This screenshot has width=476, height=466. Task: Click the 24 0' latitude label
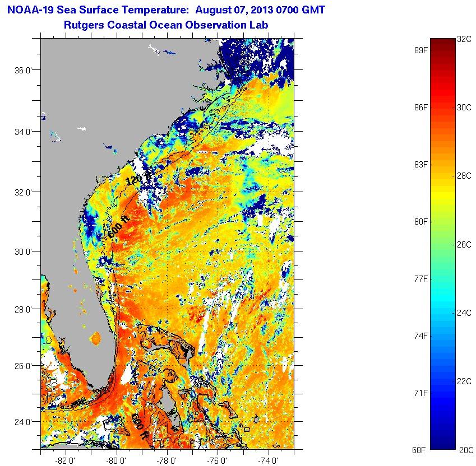click(23, 422)
